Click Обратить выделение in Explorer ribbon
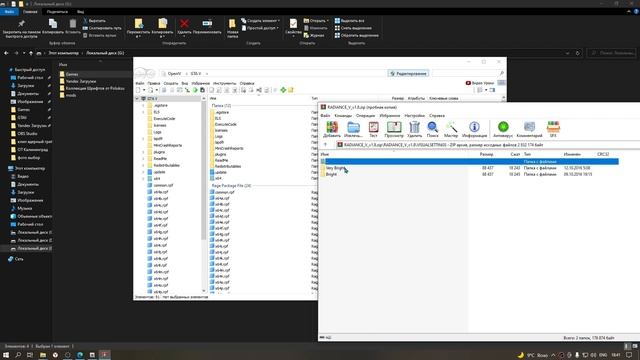The width and height of the screenshot is (640, 360). pyautogui.click(x=356, y=36)
